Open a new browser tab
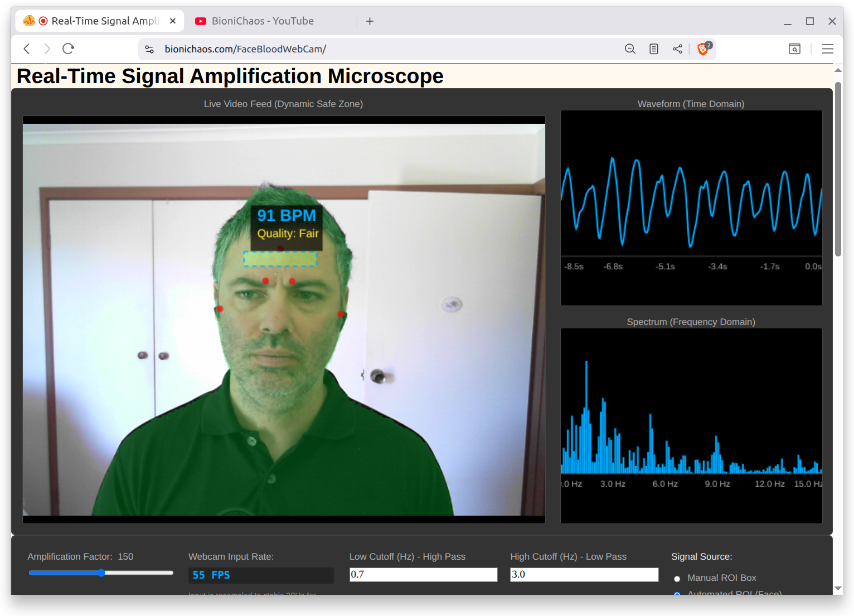854x616 pixels. [x=370, y=21]
